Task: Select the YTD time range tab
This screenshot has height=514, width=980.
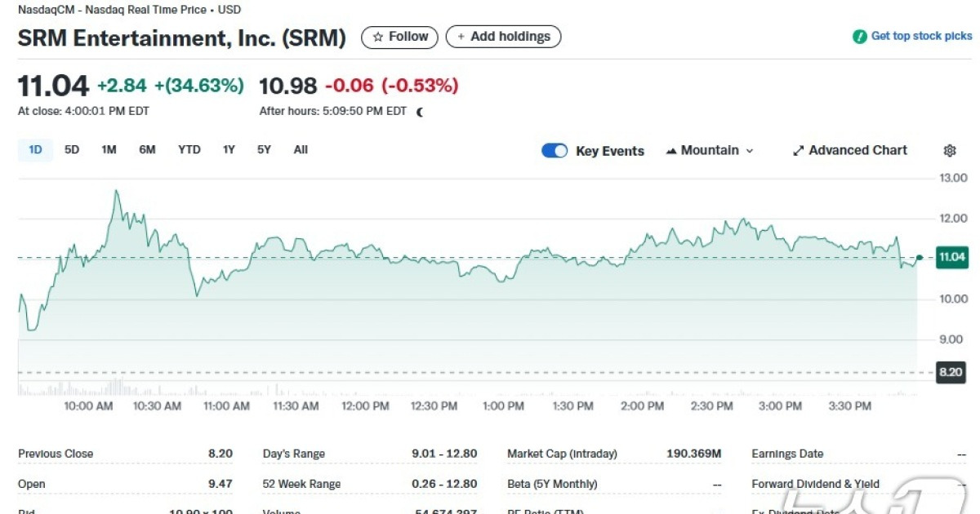Action: [189, 149]
